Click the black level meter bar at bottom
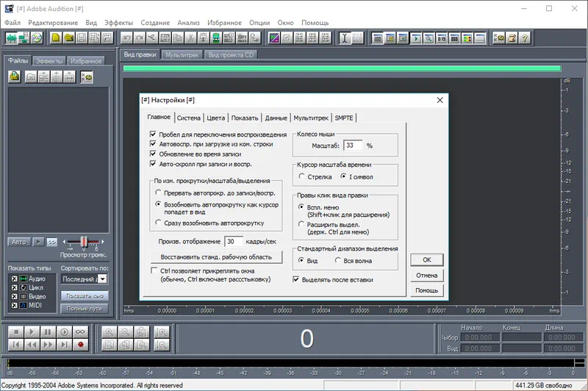This screenshot has height=391, width=588. tap(290, 363)
